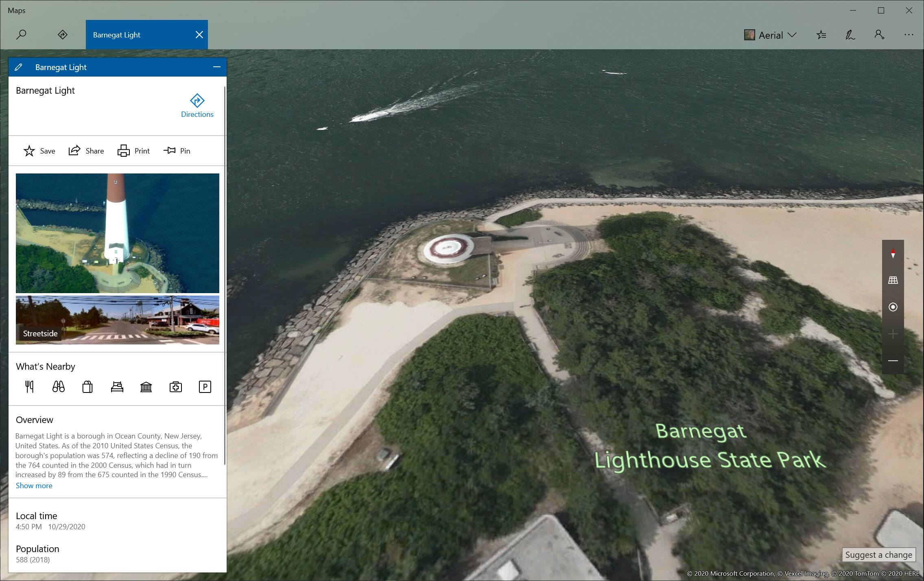Show nearby museums with the bank icon

point(146,386)
